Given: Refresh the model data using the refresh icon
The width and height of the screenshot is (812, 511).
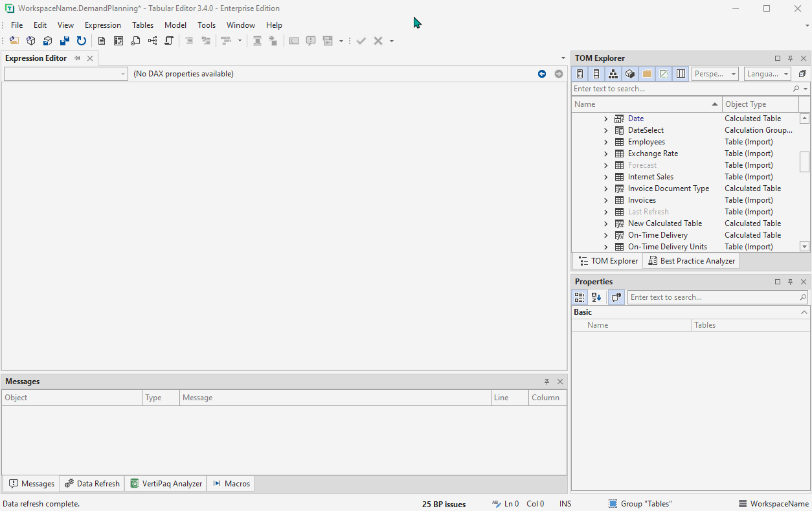Looking at the screenshot, I should pyautogui.click(x=82, y=40).
